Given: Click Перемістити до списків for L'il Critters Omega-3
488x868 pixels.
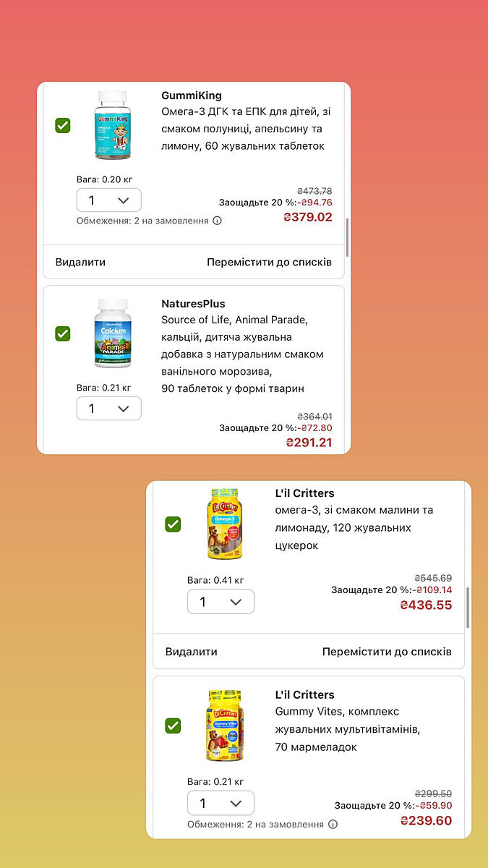Looking at the screenshot, I should click(387, 652).
